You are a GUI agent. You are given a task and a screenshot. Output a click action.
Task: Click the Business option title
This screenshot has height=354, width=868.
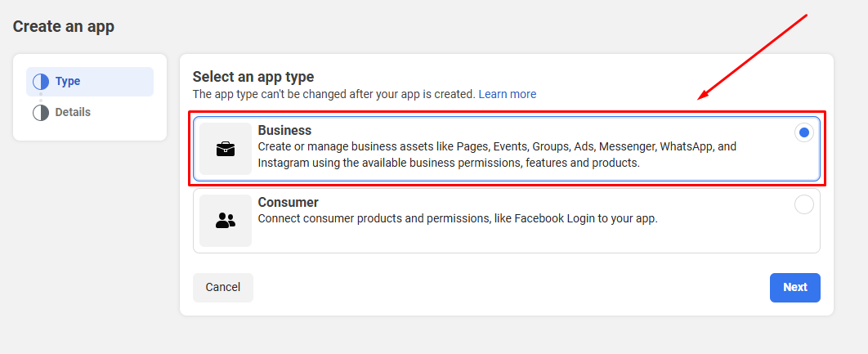tap(284, 131)
